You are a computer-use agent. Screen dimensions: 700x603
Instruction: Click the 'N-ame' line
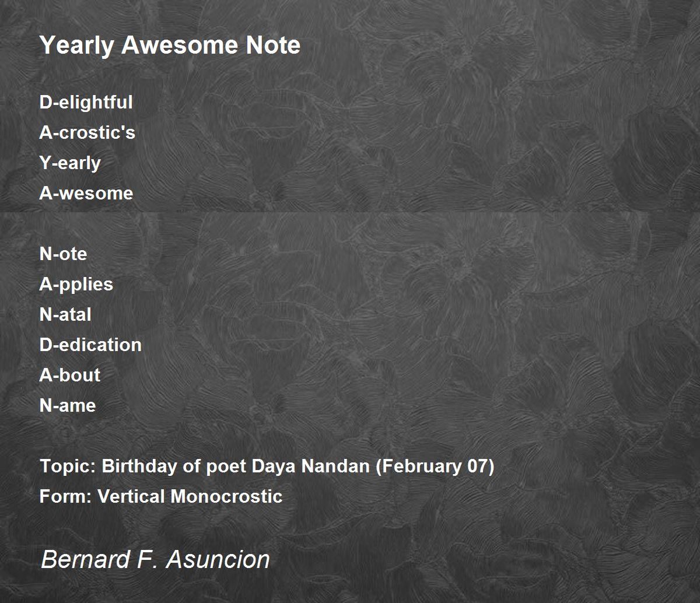(68, 405)
